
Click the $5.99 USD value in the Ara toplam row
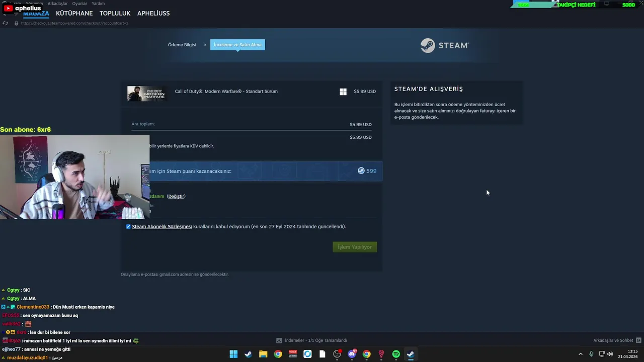point(361,125)
